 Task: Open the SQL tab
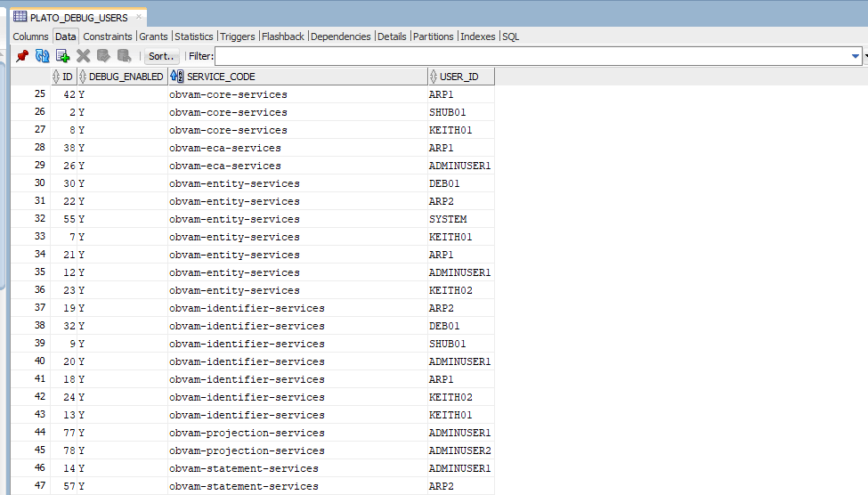[510, 37]
